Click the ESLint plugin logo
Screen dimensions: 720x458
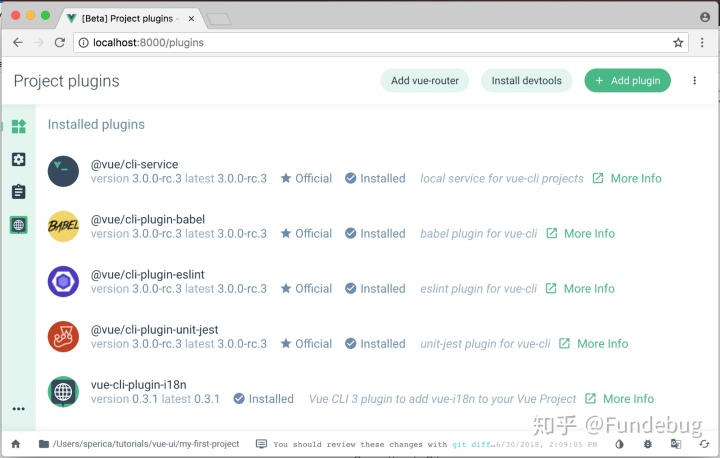63,281
